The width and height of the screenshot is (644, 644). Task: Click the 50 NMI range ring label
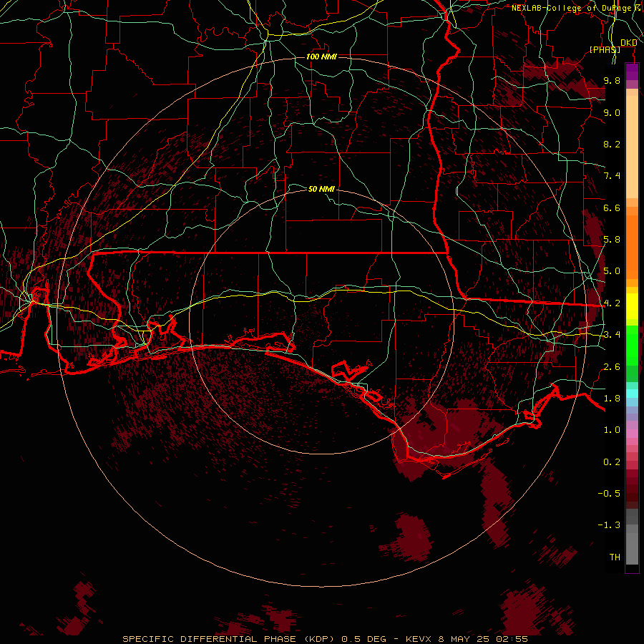tap(321, 189)
